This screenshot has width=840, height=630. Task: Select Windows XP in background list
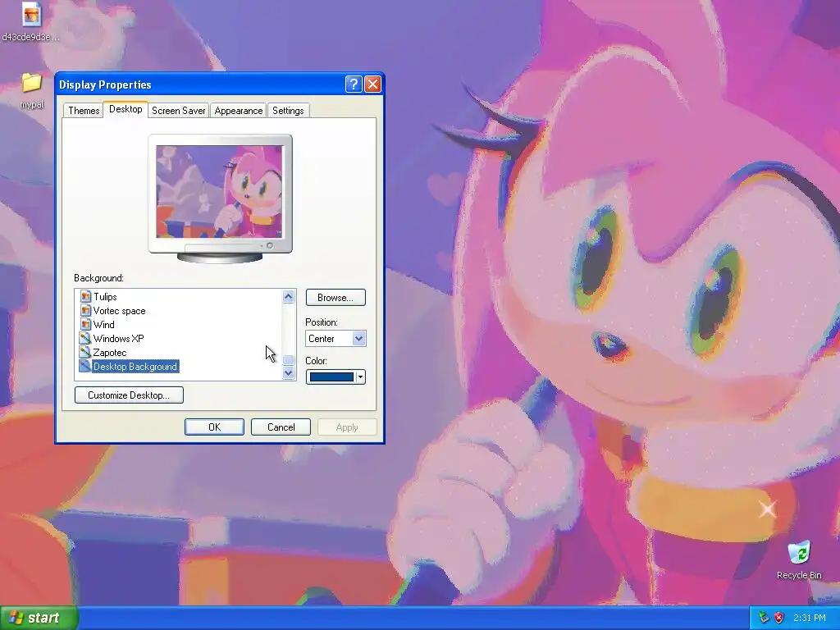118,338
